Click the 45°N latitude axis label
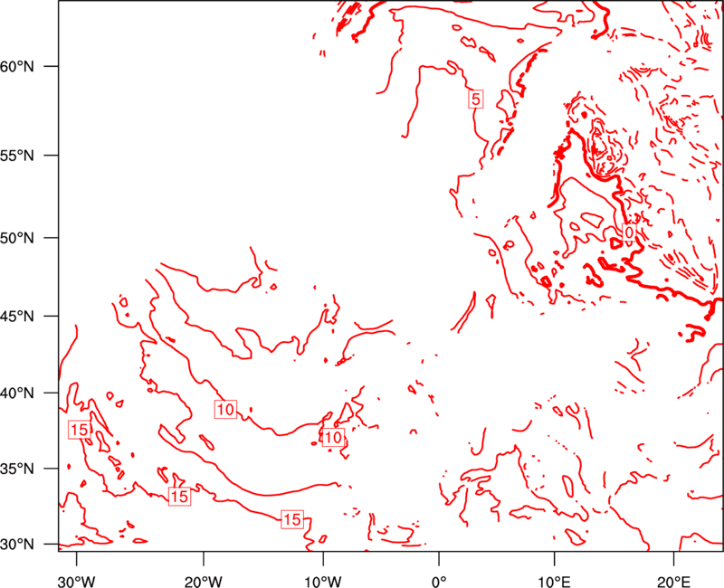This screenshot has width=724, height=588. point(17,316)
